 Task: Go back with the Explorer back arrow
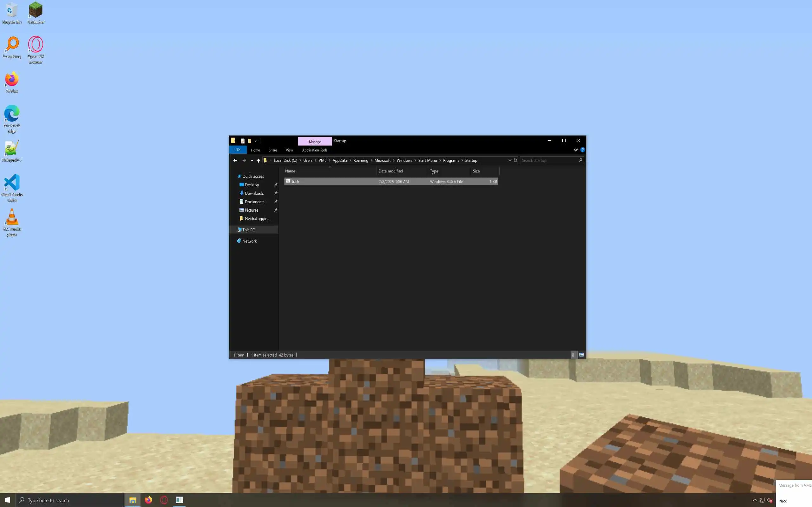[235, 160]
